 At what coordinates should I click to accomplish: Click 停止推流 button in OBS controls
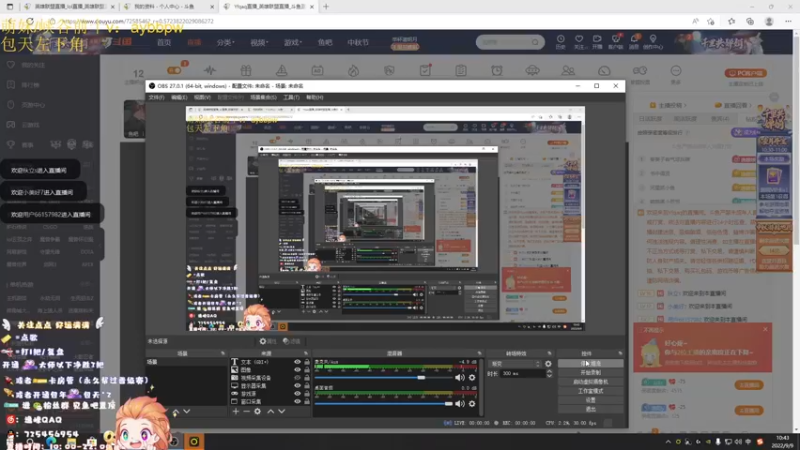[590, 364]
